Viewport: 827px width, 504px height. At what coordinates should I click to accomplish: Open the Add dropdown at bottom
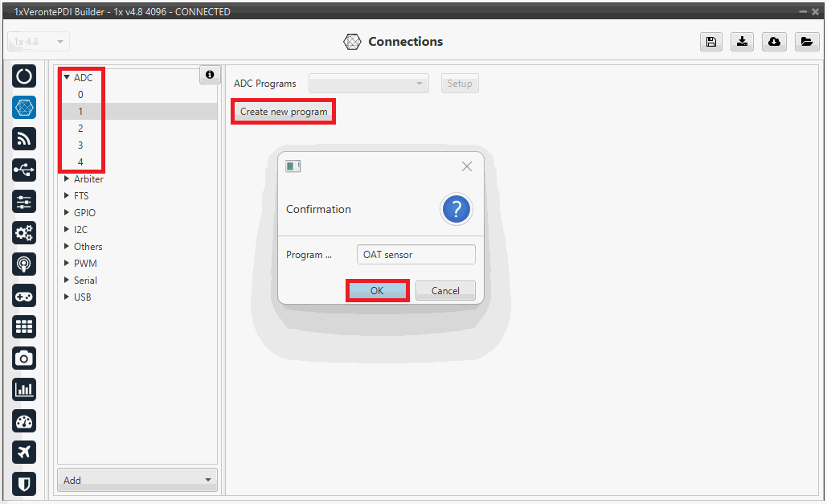(x=138, y=480)
